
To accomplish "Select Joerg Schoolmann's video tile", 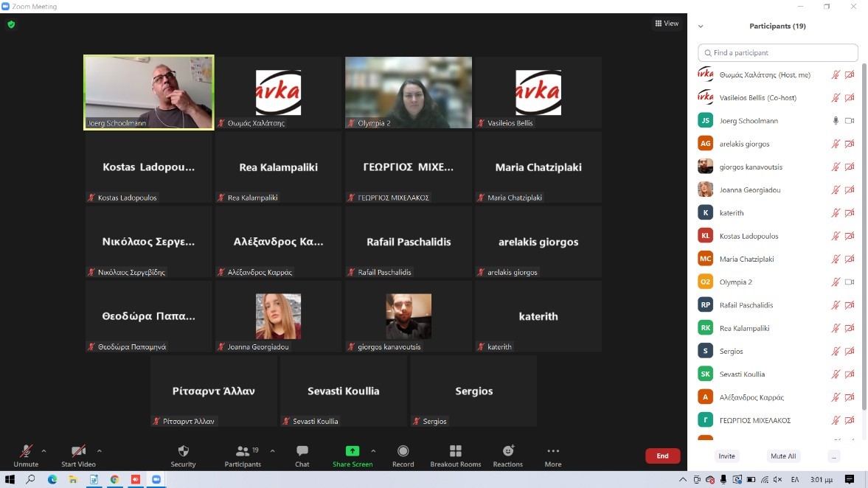I will click(x=149, y=93).
